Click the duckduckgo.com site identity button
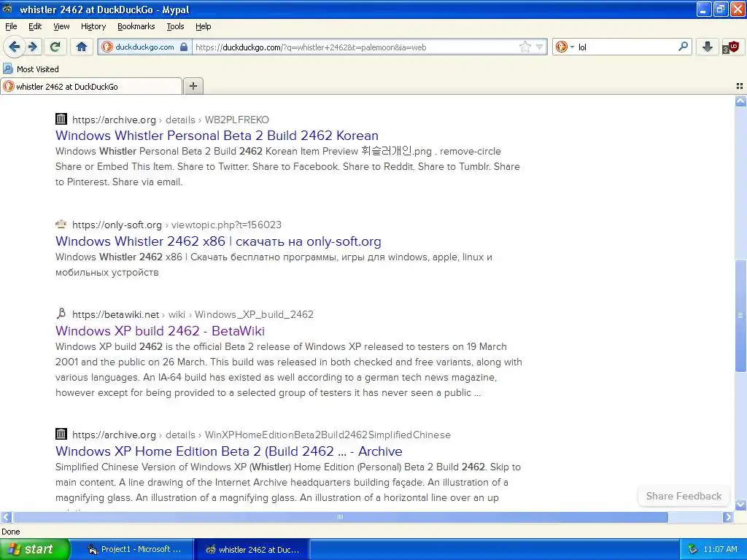 [145, 47]
